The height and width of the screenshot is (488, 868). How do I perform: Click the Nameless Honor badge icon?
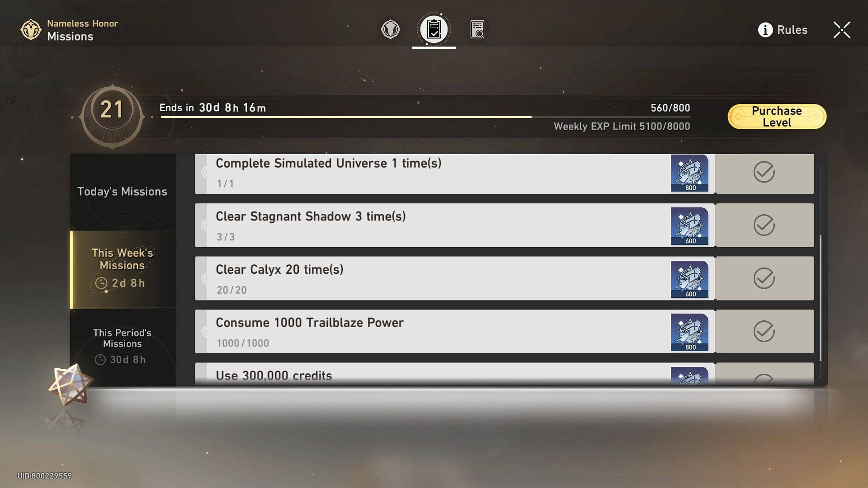click(x=30, y=30)
